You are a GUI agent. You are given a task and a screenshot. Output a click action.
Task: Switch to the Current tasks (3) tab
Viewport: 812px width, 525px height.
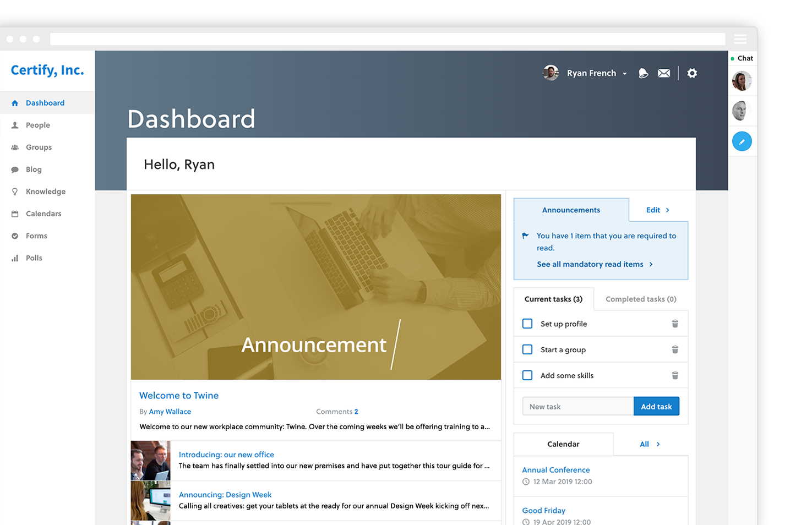(553, 299)
